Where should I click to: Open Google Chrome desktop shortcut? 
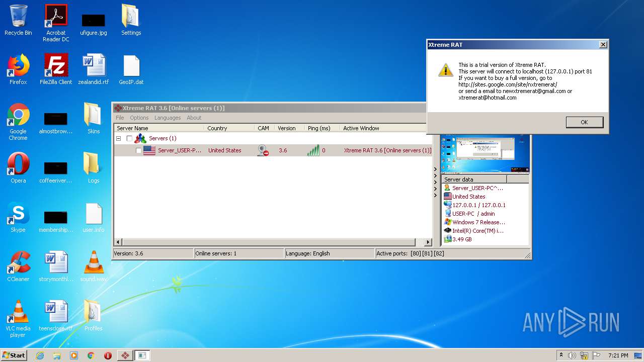[18, 122]
